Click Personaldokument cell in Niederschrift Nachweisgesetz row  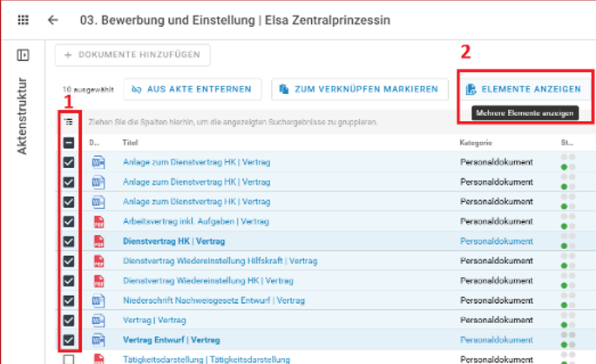tap(497, 300)
